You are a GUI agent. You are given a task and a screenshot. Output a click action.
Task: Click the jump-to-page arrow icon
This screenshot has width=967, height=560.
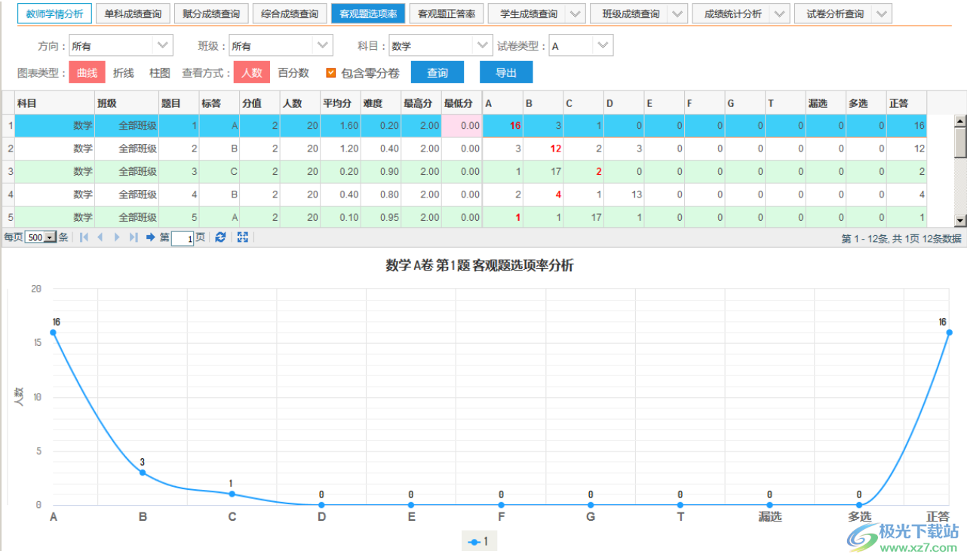(151, 237)
